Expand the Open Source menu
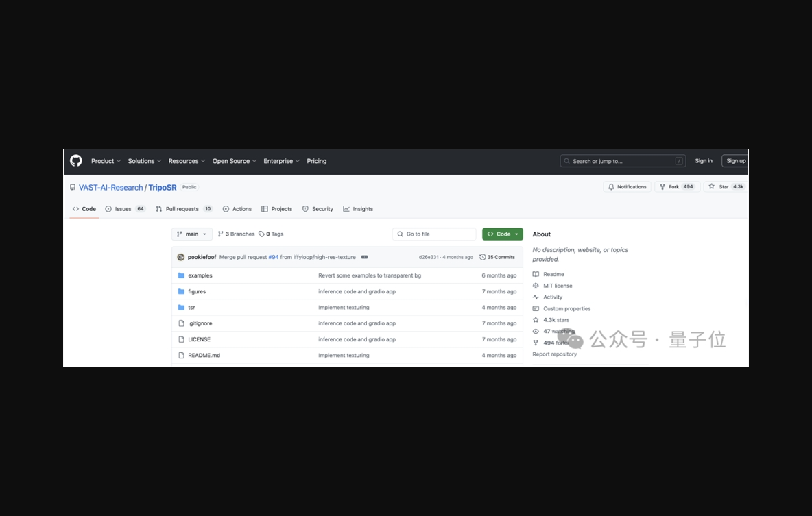This screenshot has height=516, width=812. click(234, 161)
